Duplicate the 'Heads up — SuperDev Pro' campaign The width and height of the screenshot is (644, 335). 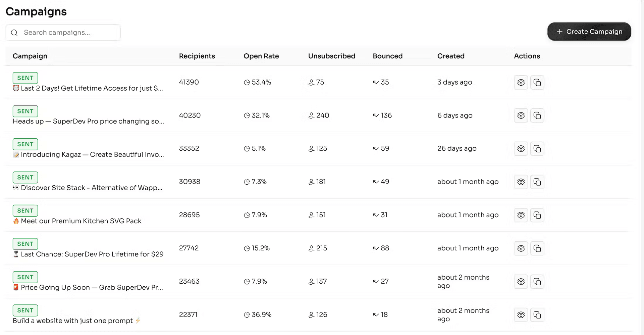coord(537,116)
